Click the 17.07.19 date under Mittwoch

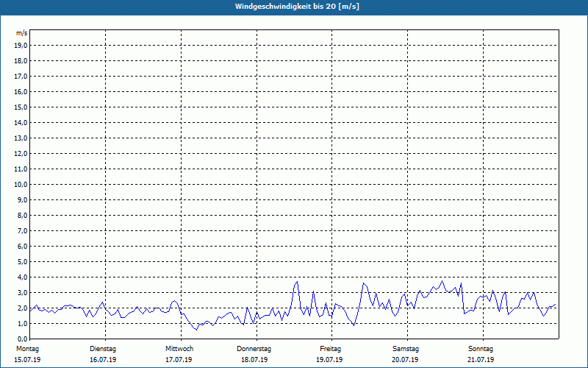[x=179, y=360]
